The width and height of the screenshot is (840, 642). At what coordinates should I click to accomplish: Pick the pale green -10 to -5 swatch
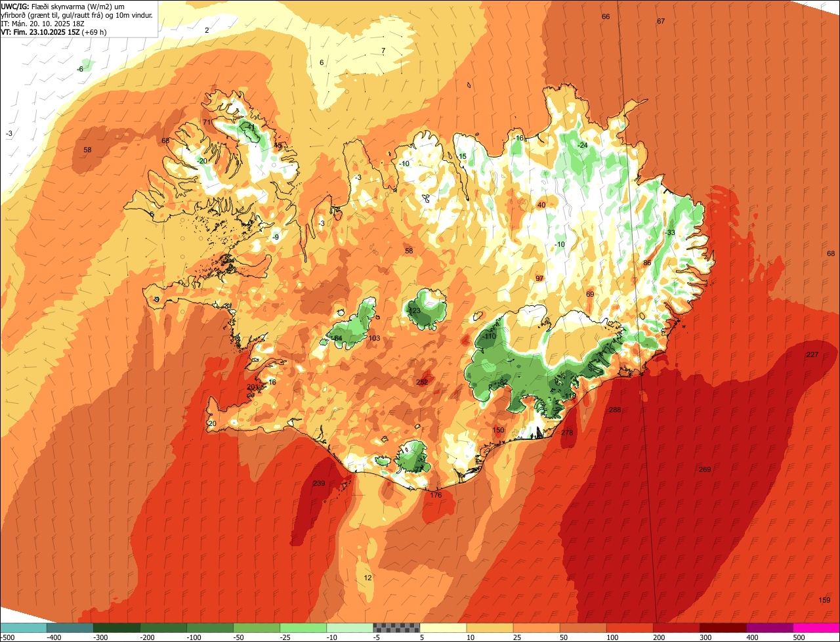coord(349,628)
